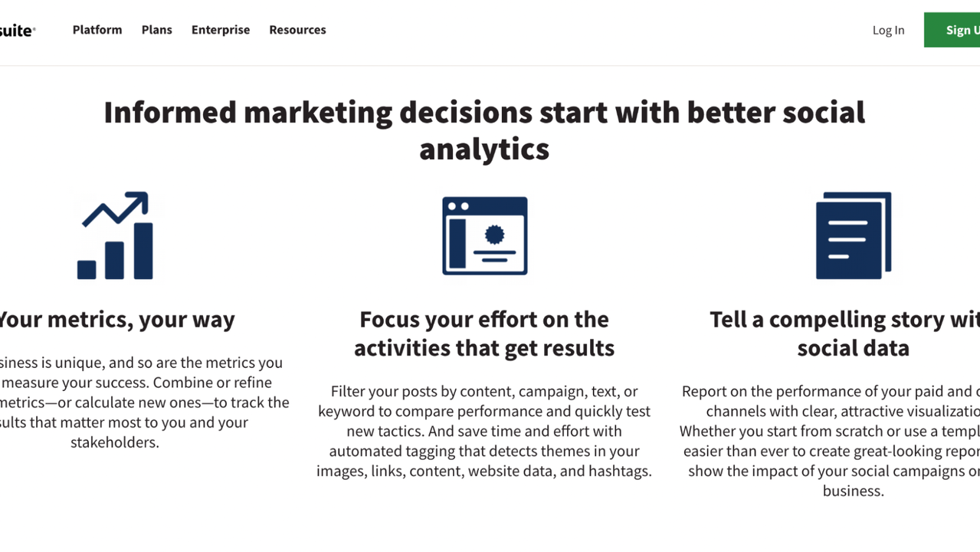Click the paragraph about combining or refining metrics
This screenshot has height=552, width=980.
click(138, 402)
